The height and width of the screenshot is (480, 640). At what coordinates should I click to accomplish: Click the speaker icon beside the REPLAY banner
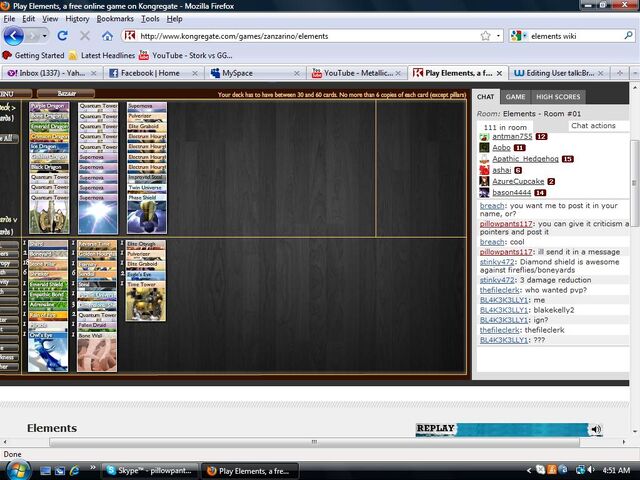click(x=595, y=429)
